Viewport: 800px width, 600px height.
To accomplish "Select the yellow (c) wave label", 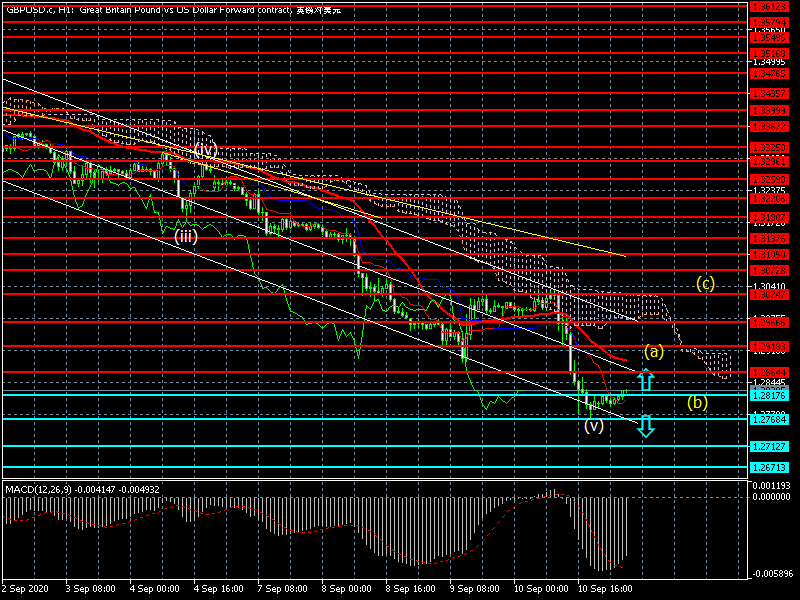I will coord(706,284).
